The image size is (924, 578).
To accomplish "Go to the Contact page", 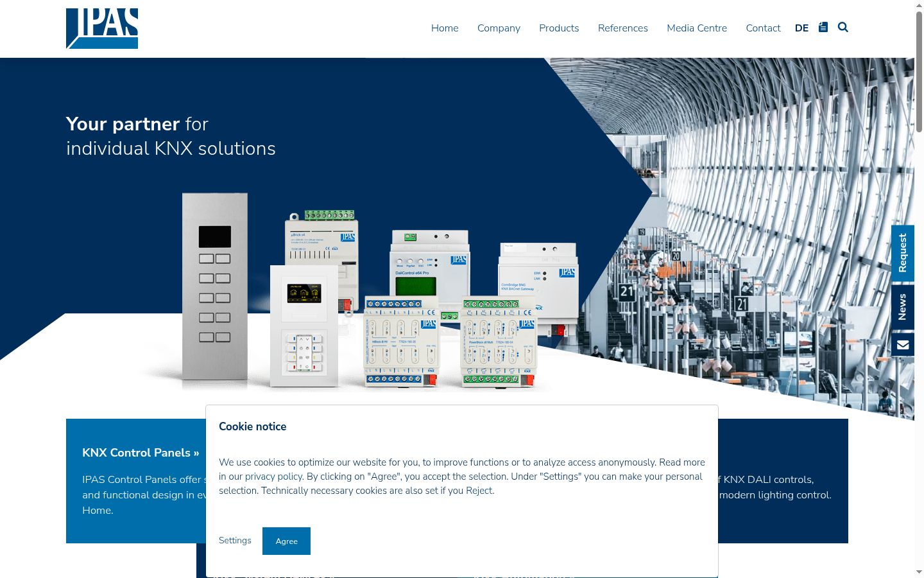I will point(763,28).
